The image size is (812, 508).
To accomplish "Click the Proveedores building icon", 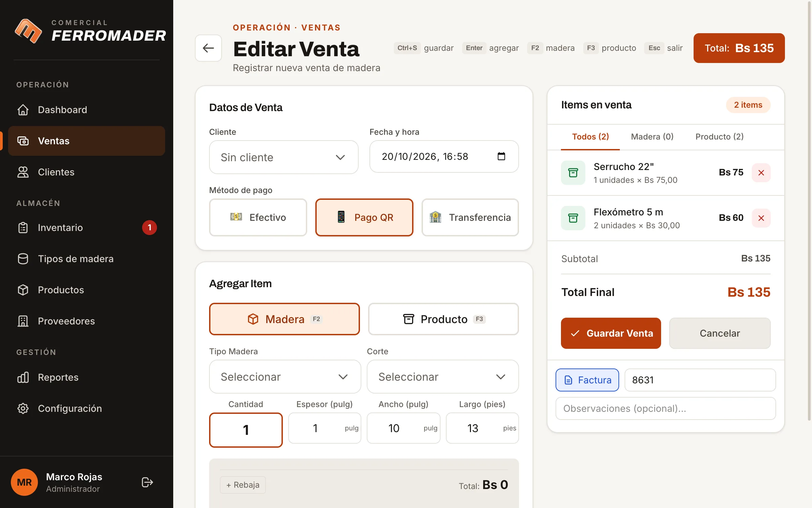I will click(x=23, y=321).
